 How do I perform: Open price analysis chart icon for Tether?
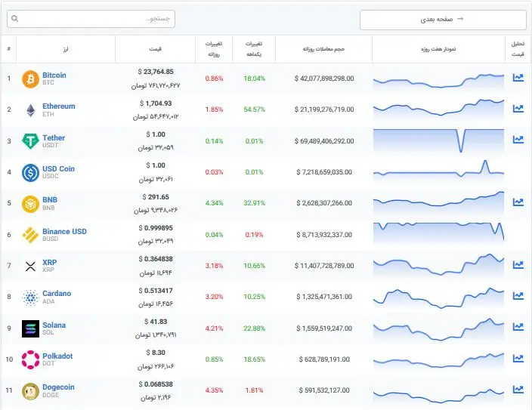coord(518,140)
